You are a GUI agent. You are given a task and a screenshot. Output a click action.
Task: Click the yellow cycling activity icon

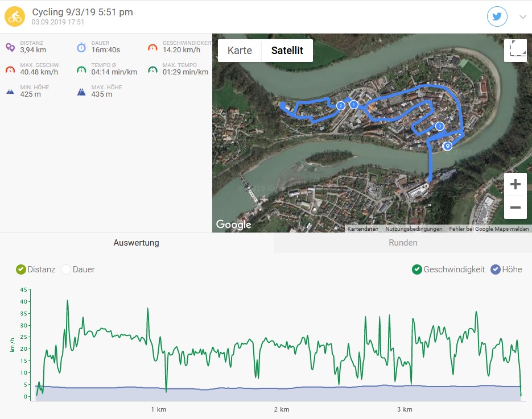pos(15,17)
